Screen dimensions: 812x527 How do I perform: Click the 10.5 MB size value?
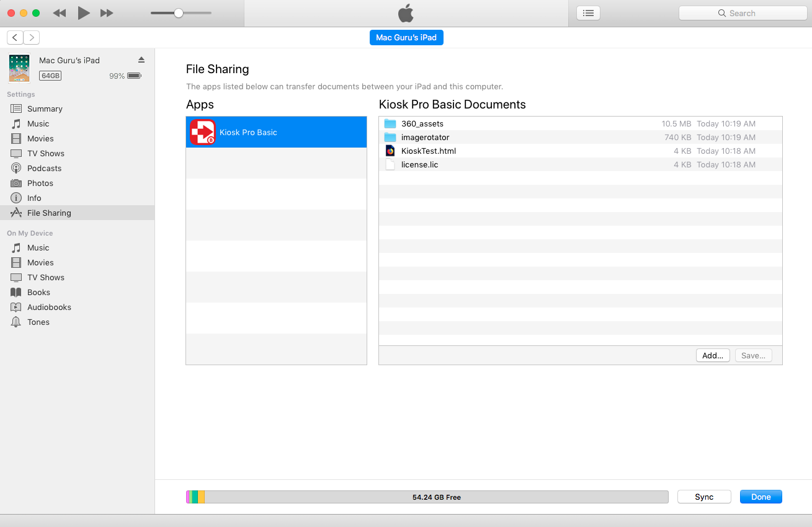(676, 123)
